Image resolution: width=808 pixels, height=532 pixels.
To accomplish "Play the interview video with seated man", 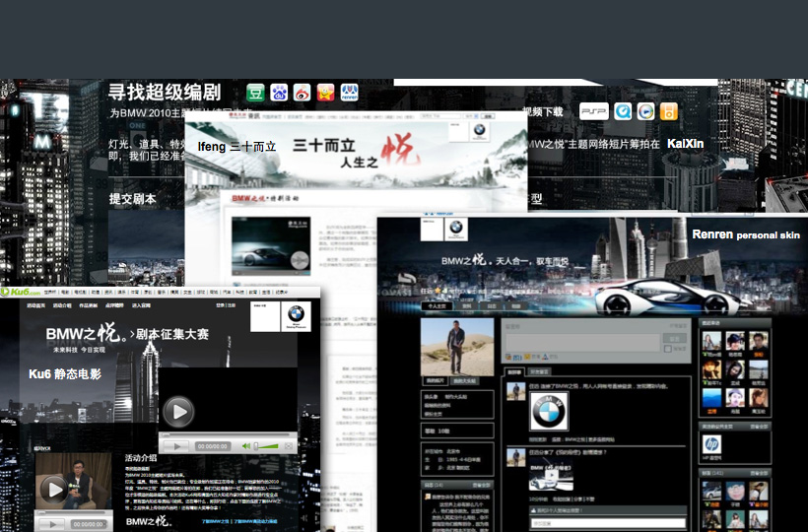I will point(53,489).
